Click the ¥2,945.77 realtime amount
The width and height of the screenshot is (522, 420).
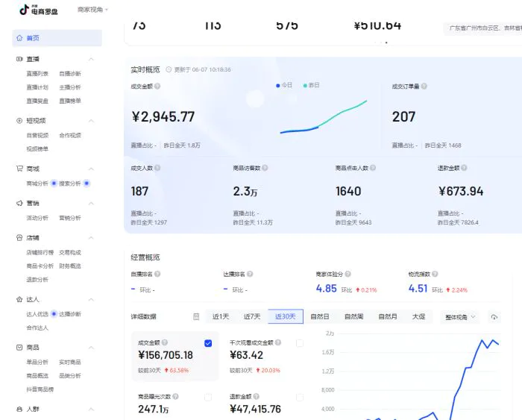(163, 116)
